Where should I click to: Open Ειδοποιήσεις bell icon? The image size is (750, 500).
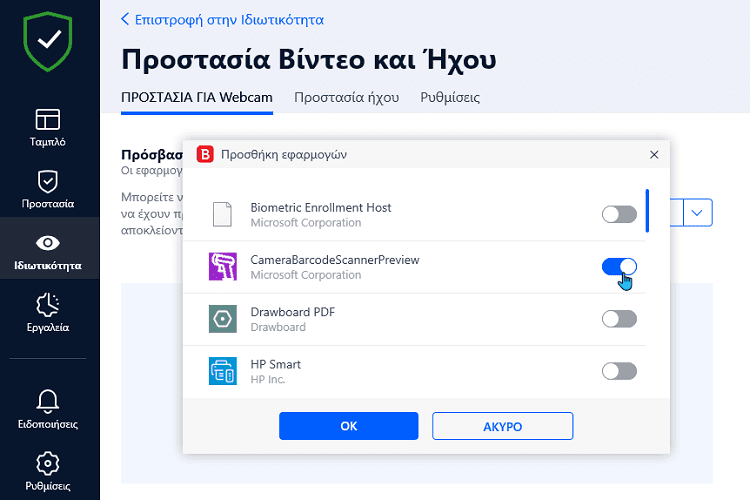[x=48, y=401]
